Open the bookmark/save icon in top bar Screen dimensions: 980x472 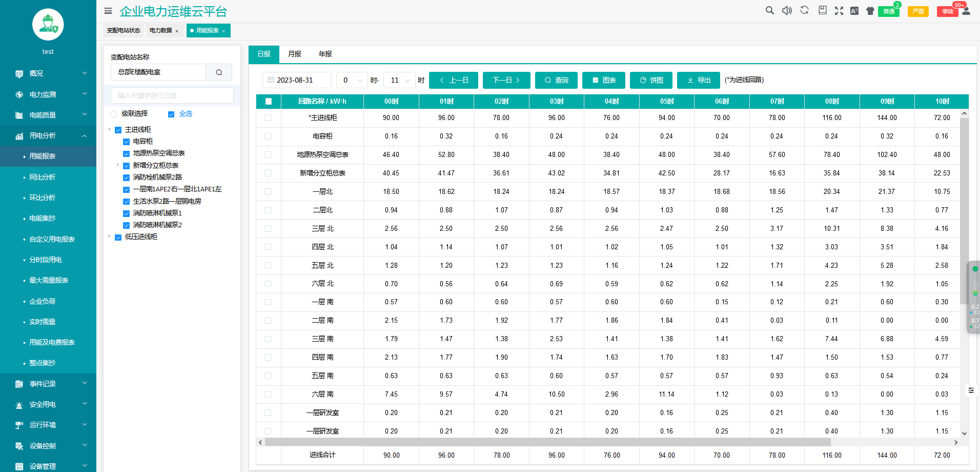(822, 10)
